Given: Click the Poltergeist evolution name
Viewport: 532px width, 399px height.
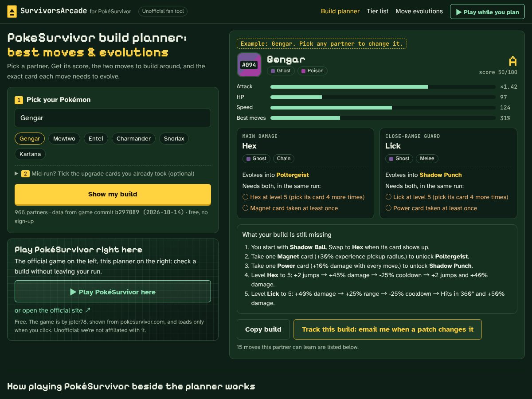Looking at the screenshot, I should (293, 175).
